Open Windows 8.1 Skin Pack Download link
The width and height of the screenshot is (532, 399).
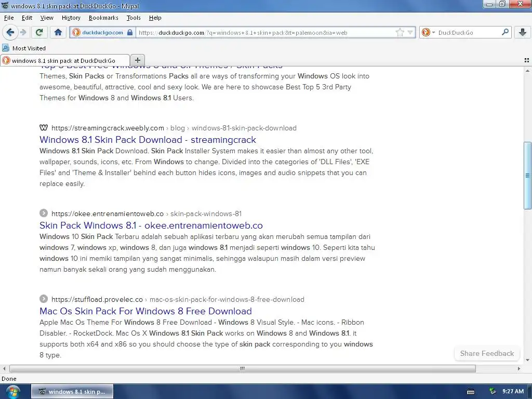coord(148,140)
